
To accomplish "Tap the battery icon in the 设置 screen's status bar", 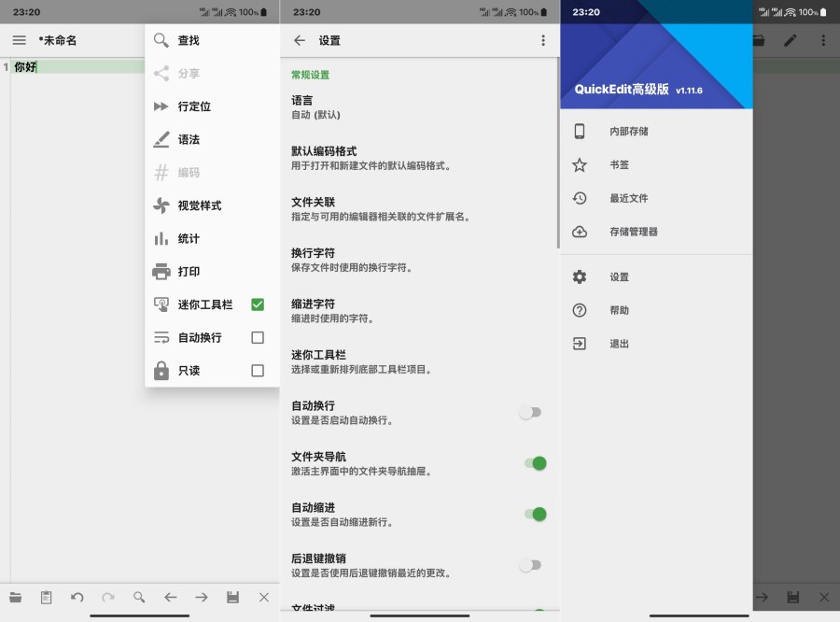I will coord(544,12).
